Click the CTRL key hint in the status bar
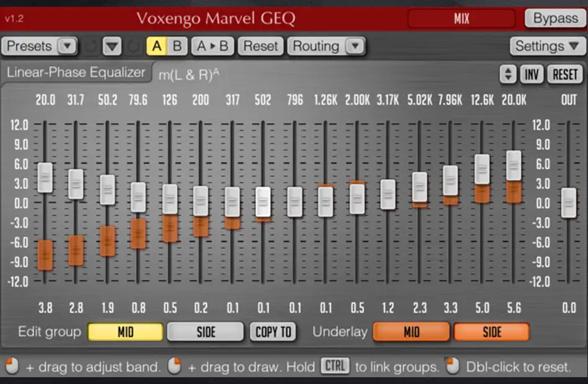The image size is (588, 384). [335, 365]
